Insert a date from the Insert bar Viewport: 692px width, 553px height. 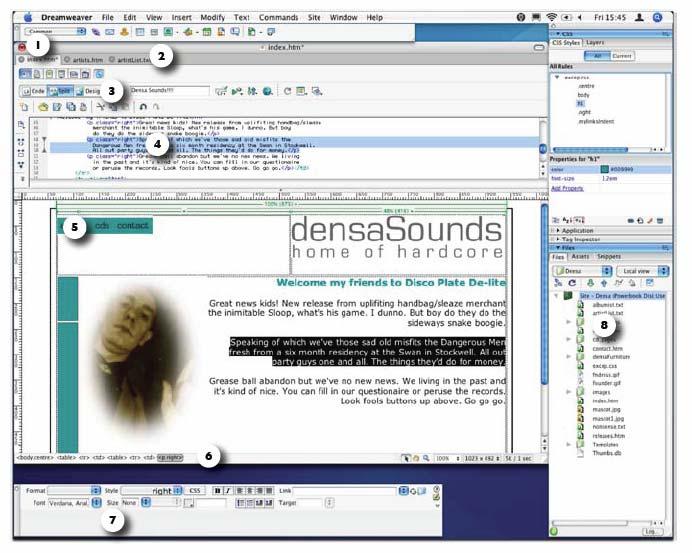tap(207, 32)
